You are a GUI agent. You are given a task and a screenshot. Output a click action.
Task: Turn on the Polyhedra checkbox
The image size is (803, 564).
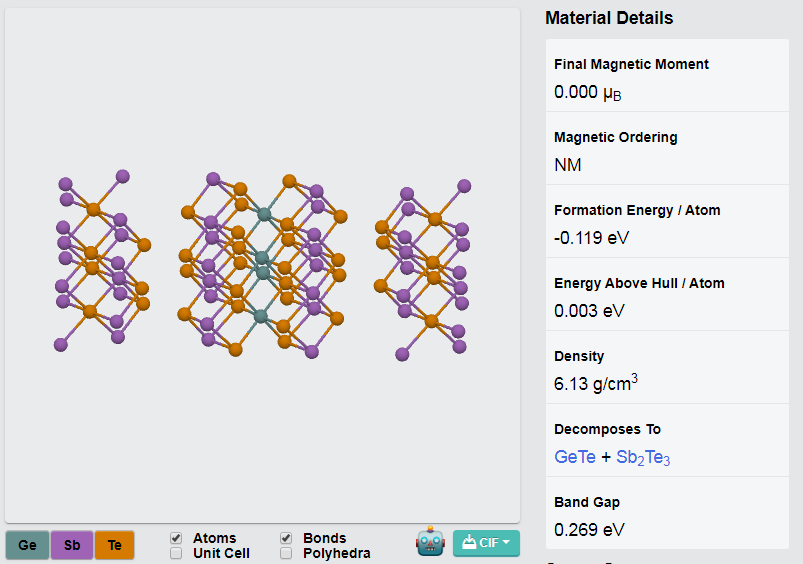coord(286,553)
